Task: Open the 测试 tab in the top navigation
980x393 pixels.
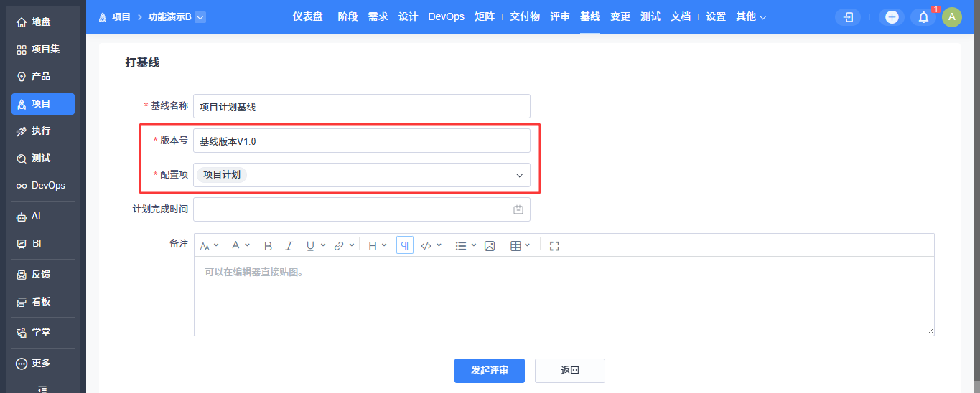Action: click(650, 16)
